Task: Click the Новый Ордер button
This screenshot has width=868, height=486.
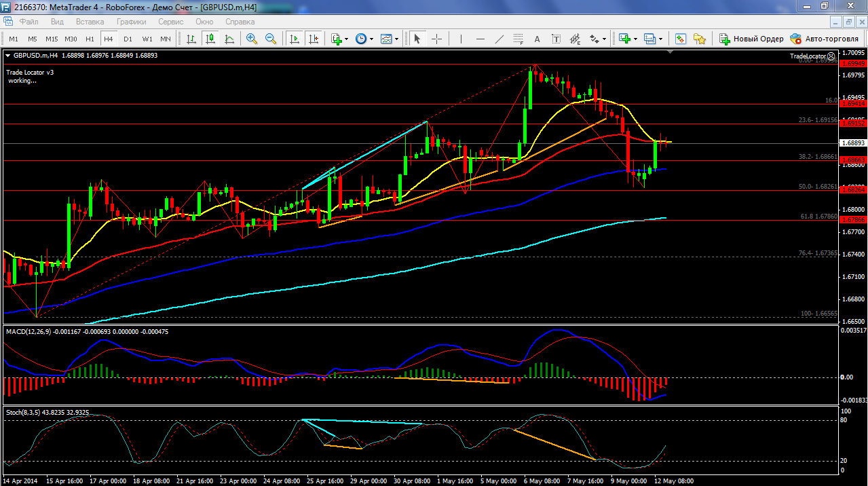Action: pyautogui.click(x=751, y=39)
